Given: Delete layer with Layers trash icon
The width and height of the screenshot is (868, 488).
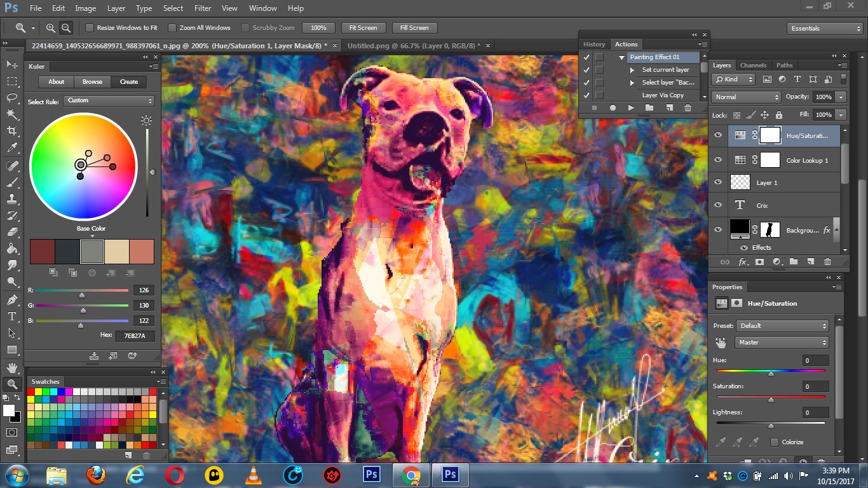Looking at the screenshot, I should click(x=827, y=262).
